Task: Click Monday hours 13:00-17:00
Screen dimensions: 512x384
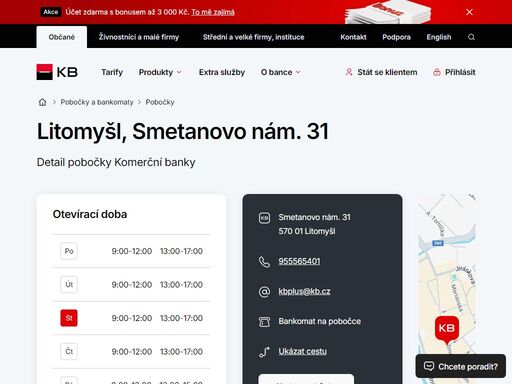Action: tap(181, 251)
